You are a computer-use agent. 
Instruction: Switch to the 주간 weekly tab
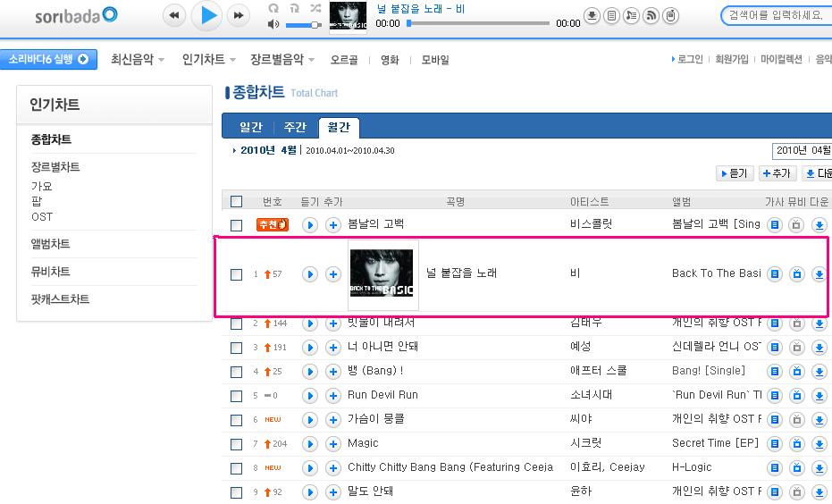(x=295, y=127)
